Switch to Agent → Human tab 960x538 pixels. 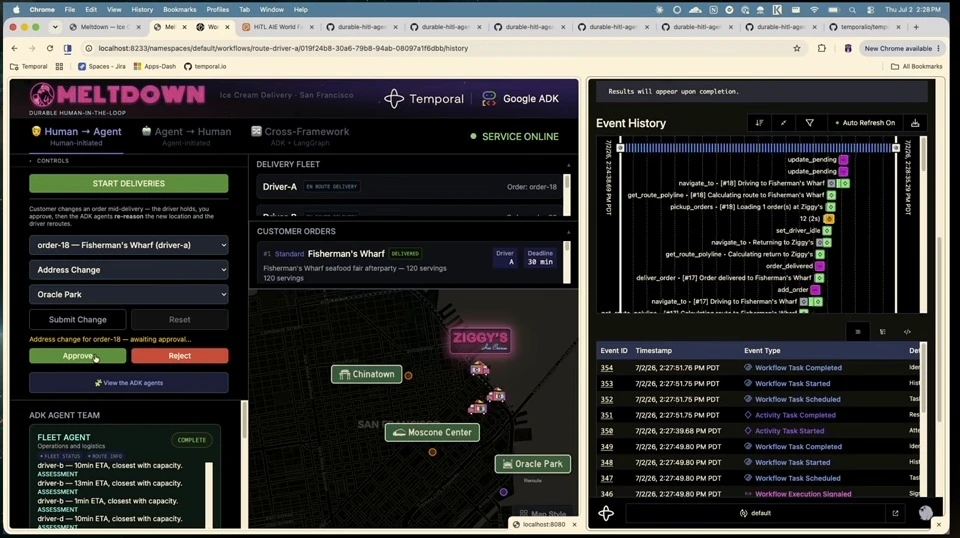pos(186,136)
